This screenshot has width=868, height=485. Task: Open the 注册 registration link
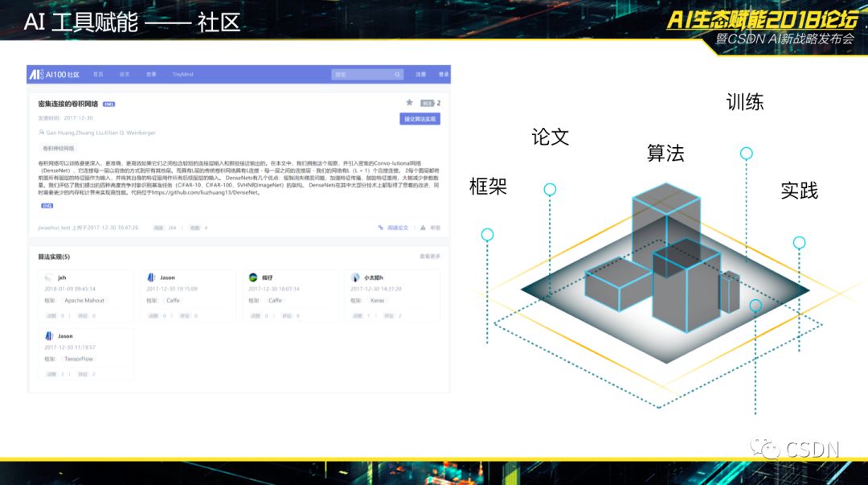(x=420, y=74)
